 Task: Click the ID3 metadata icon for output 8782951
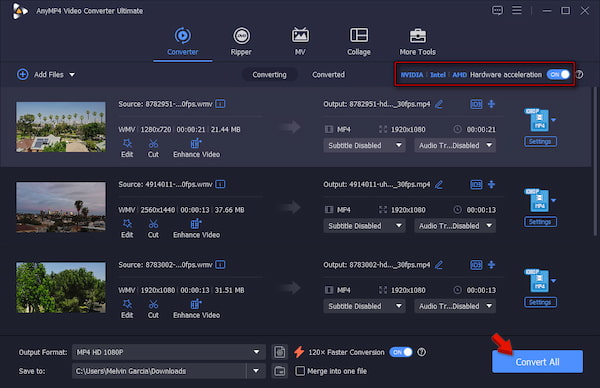(476, 104)
